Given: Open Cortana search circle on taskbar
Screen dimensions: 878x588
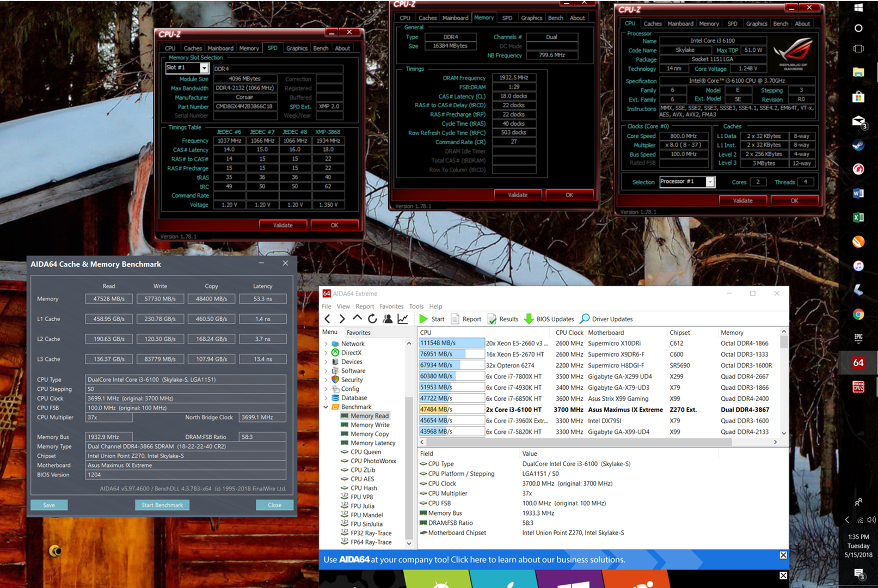Looking at the screenshot, I should point(858,28).
